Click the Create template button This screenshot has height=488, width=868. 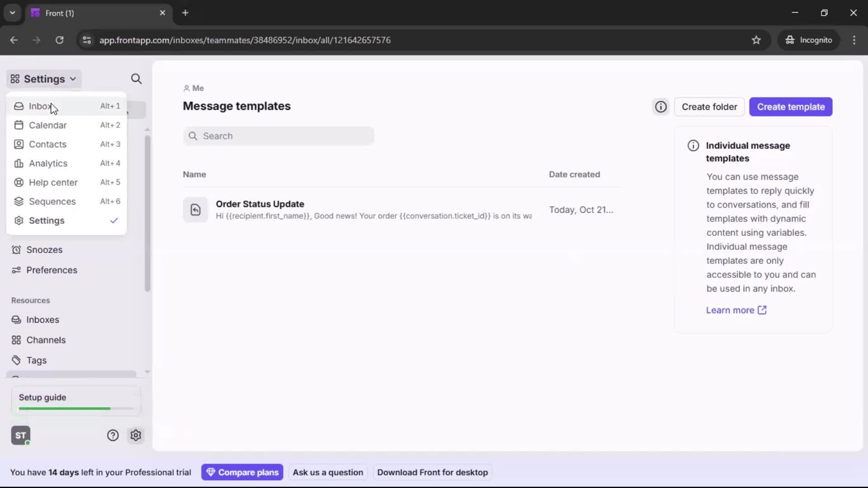click(x=791, y=107)
